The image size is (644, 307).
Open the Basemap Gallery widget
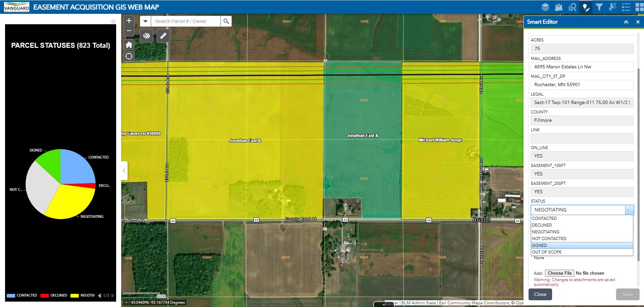pos(639,7)
